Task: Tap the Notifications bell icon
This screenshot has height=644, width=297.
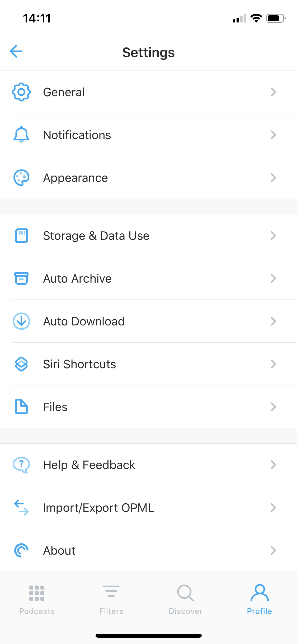Action: [x=21, y=135]
